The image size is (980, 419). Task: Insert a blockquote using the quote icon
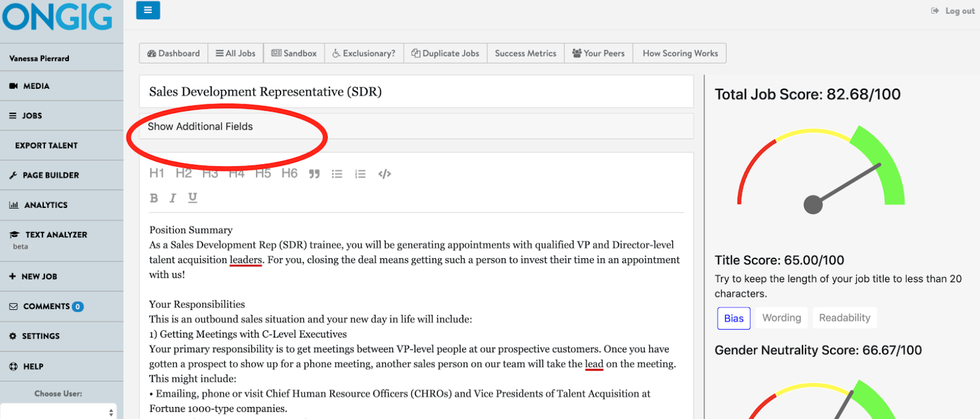pos(314,174)
